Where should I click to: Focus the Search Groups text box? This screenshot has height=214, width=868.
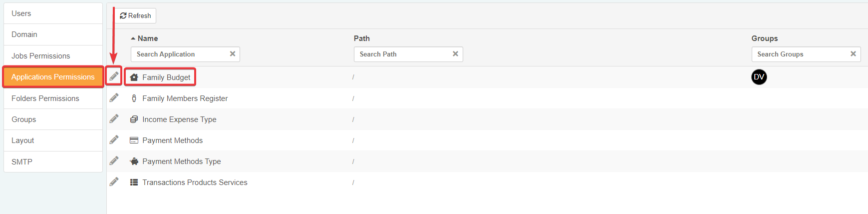[x=799, y=54]
